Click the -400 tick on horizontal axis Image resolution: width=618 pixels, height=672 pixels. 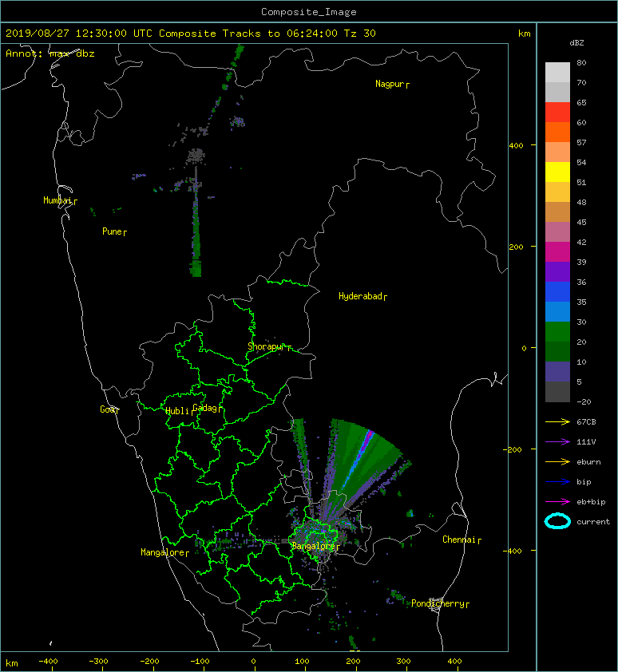click(x=48, y=662)
